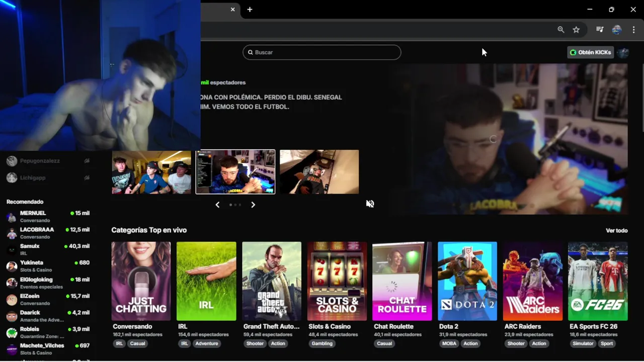Open ElGlogloking recommended channel

click(x=48, y=283)
